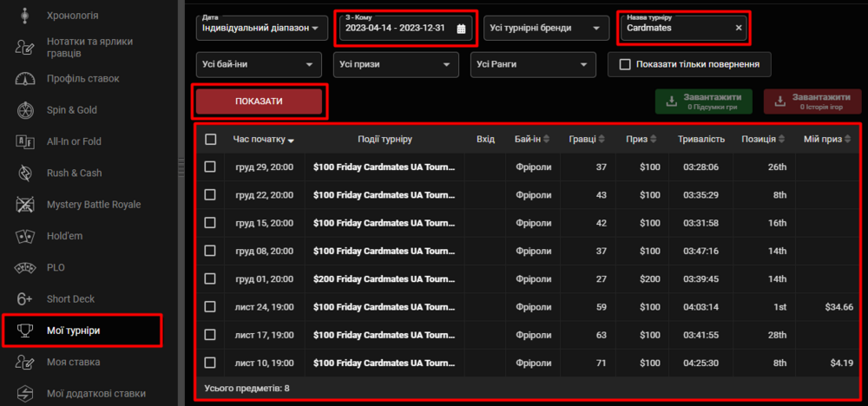Screen dimensions: 868x406
Task: Click the Мої додаткові ставки lightning icon
Action: [24, 394]
